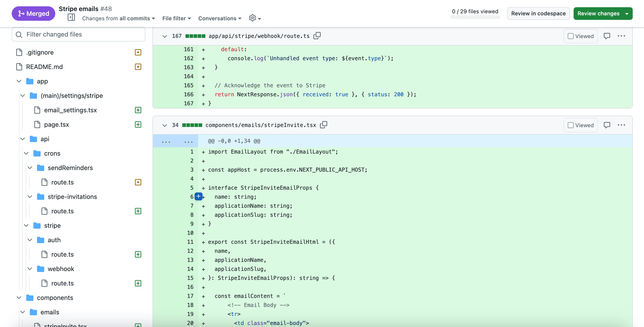Screen dimensions: 644x327
Task: Toggle the Viewed checkbox for stripeInvite.tsx
Action: pyautogui.click(x=571, y=125)
